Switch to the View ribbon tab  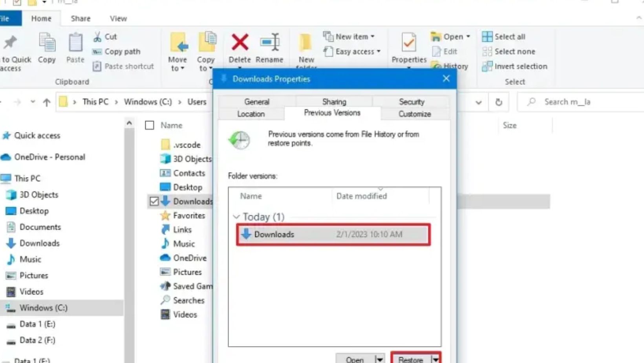[x=118, y=18]
